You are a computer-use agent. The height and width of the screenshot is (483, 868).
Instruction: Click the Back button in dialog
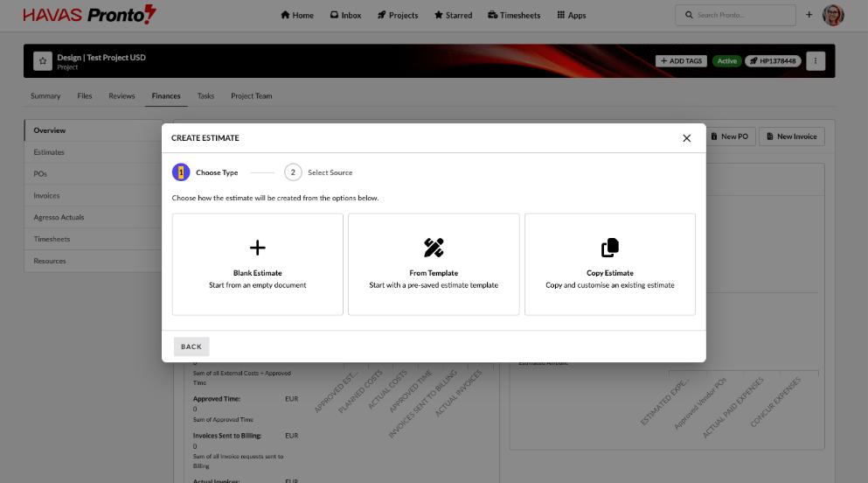(191, 346)
